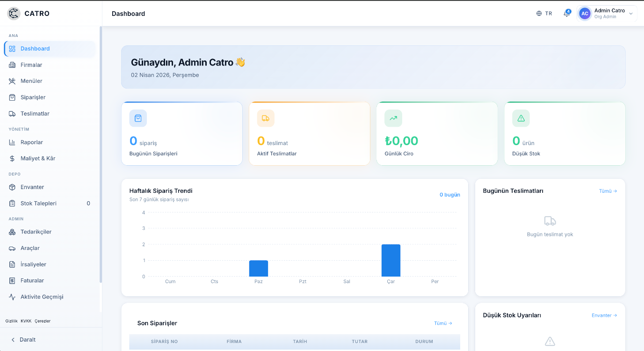Open the notifications bell icon

[x=566, y=14]
